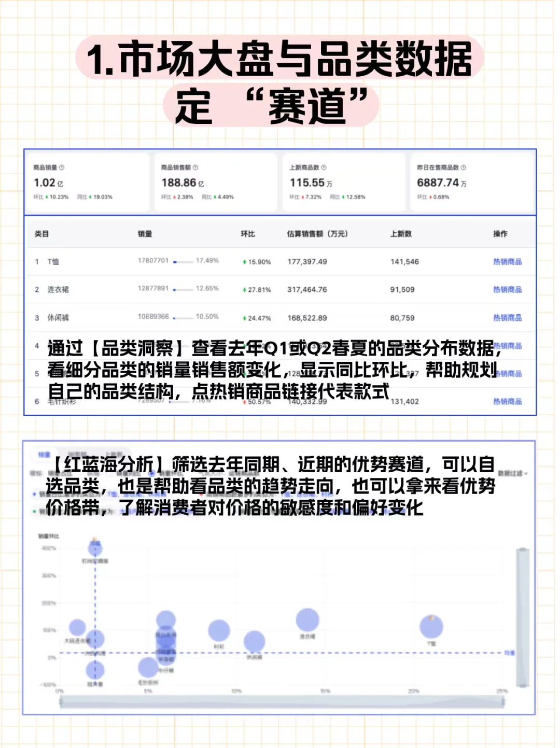Click the 6887.74万 on-sale products figure
This screenshot has height=748, width=560.
click(x=442, y=182)
